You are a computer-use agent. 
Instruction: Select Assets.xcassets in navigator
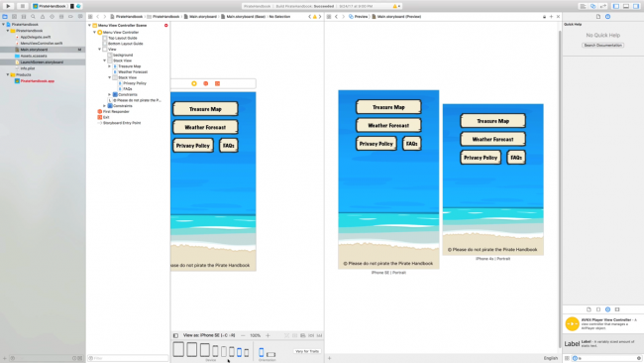click(34, 56)
